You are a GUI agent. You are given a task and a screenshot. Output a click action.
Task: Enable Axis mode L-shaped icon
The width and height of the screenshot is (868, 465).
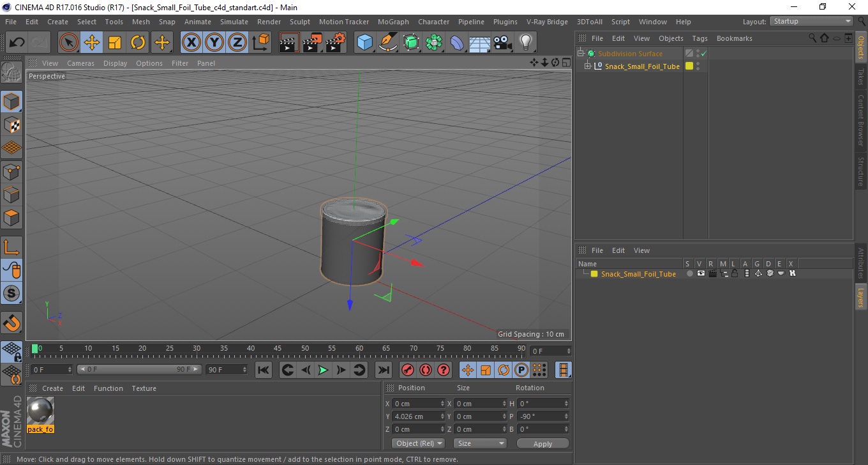click(11, 247)
